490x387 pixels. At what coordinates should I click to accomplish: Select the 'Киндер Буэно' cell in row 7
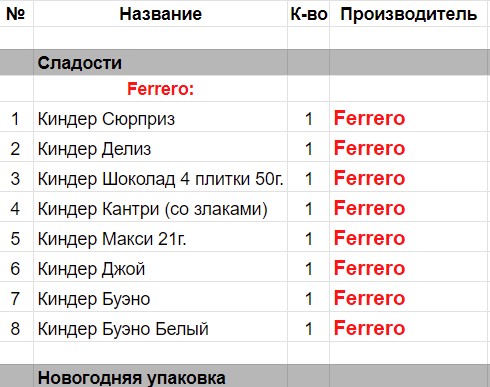(160, 297)
